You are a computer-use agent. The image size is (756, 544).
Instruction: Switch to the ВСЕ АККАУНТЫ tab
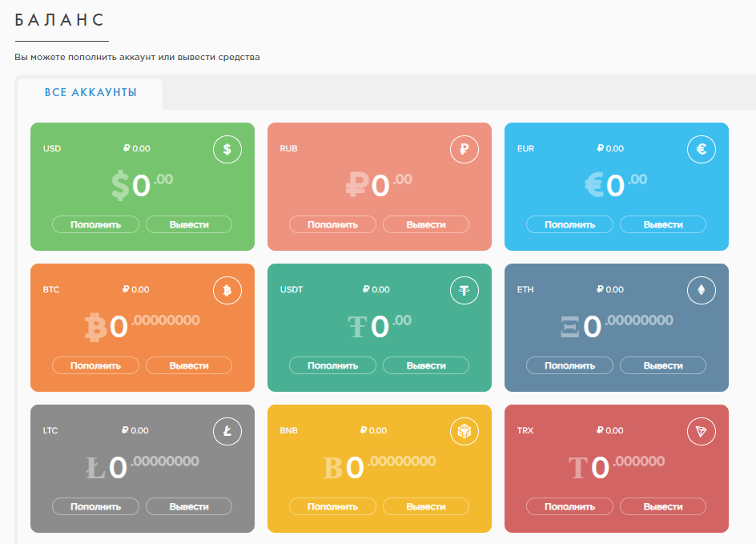[90, 93]
